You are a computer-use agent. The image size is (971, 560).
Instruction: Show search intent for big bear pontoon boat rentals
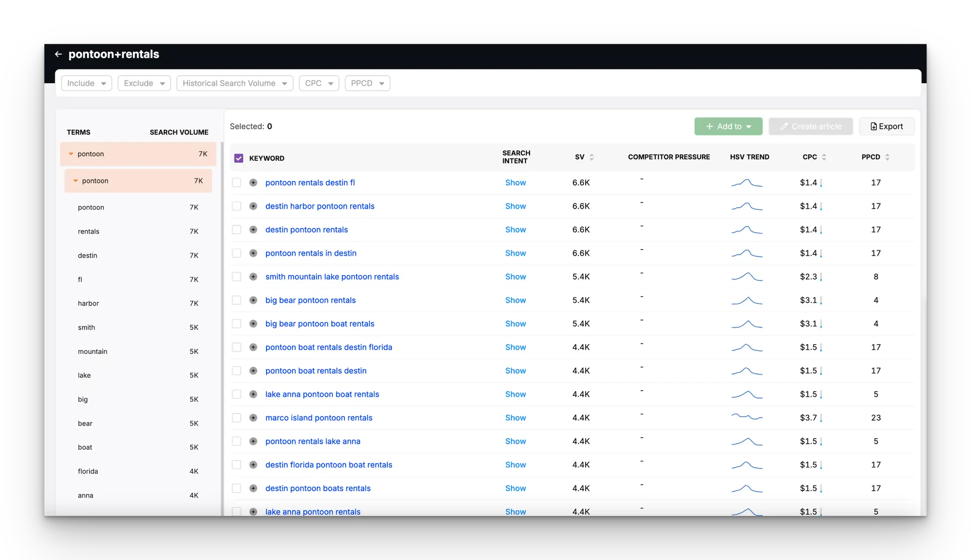click(515, 323)
